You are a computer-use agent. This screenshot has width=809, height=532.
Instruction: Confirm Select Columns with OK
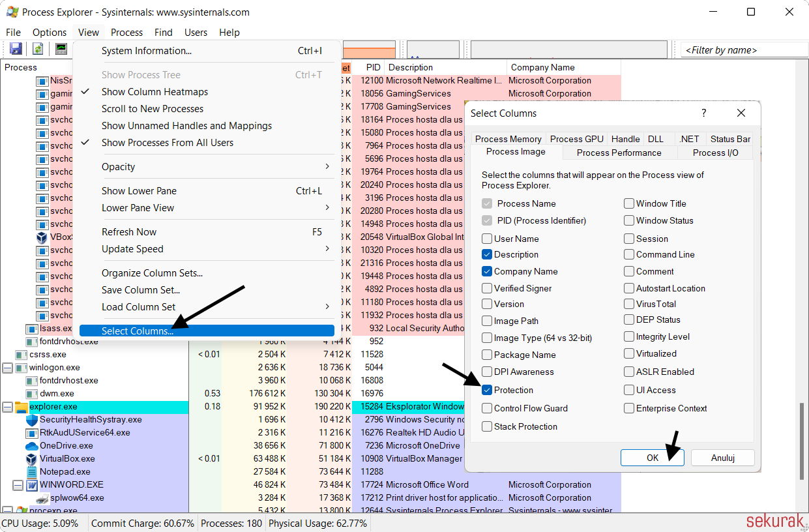[653, 458]
